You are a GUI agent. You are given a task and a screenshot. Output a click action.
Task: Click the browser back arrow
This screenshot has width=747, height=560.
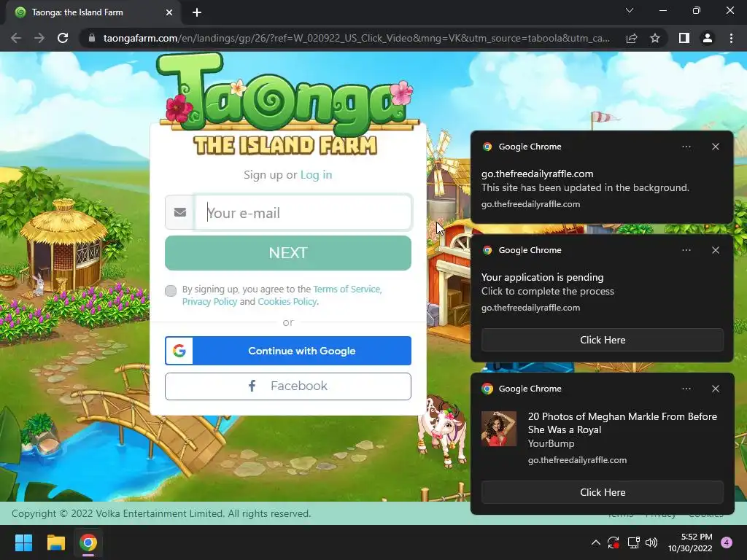(16, 38)
